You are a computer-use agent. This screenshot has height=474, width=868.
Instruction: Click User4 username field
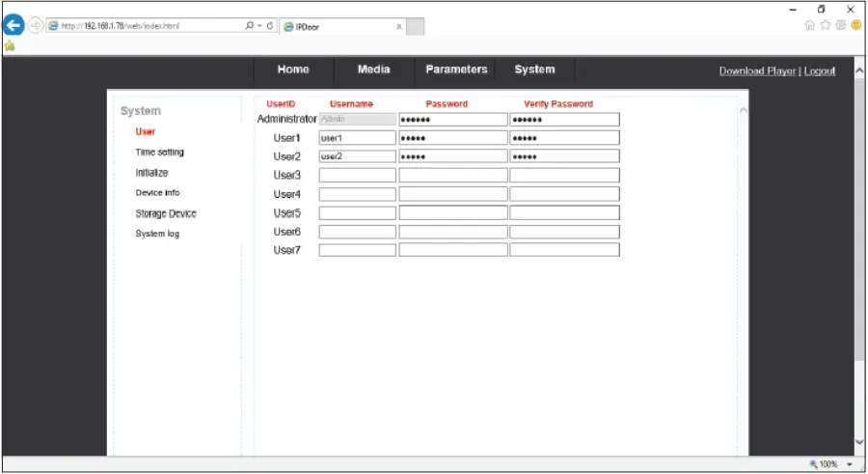358,194
